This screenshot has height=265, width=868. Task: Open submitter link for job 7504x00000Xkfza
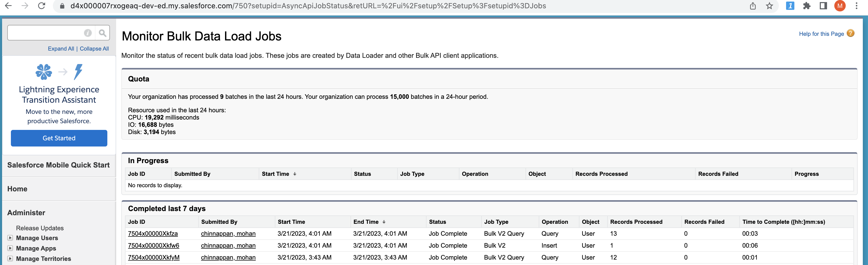[228, 234]
